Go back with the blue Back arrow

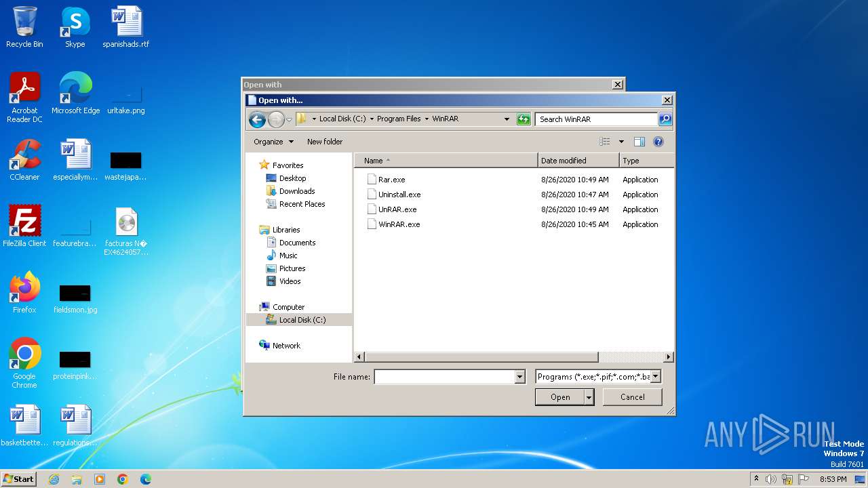click(257, 120)
